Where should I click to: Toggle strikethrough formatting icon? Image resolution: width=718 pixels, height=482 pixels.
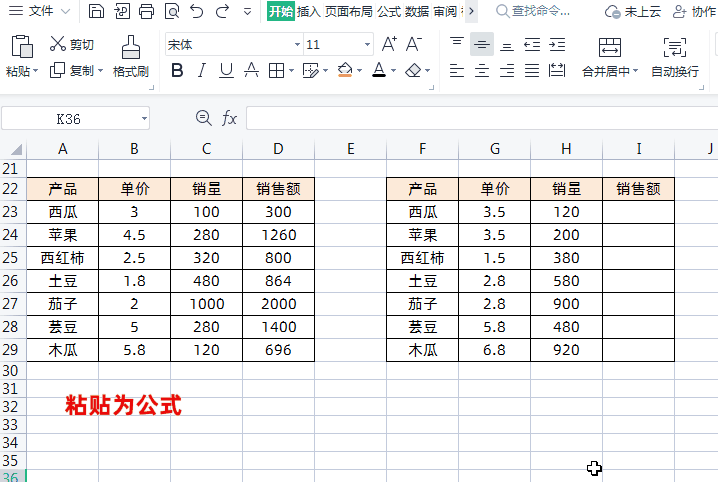click(251, 70)
